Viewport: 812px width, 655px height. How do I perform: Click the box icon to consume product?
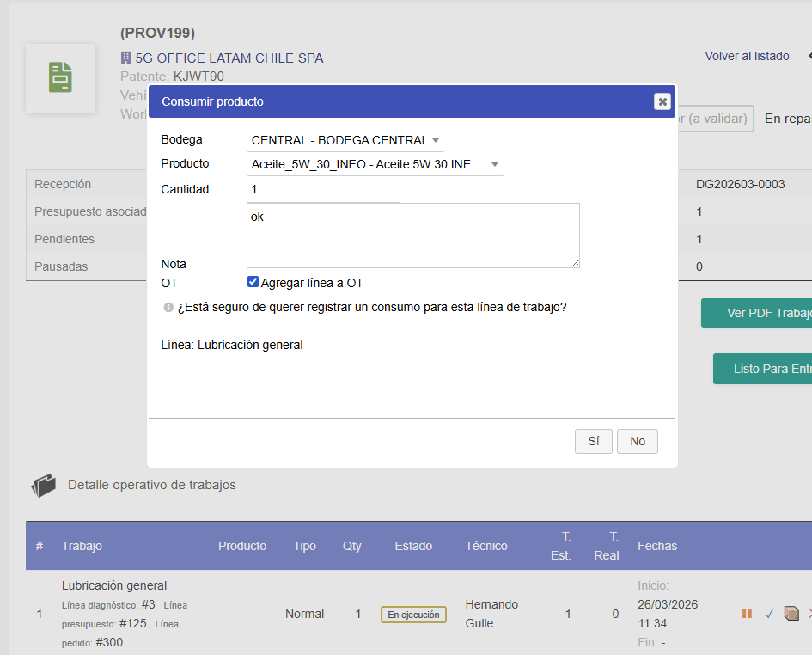click(x=791, y=613)
